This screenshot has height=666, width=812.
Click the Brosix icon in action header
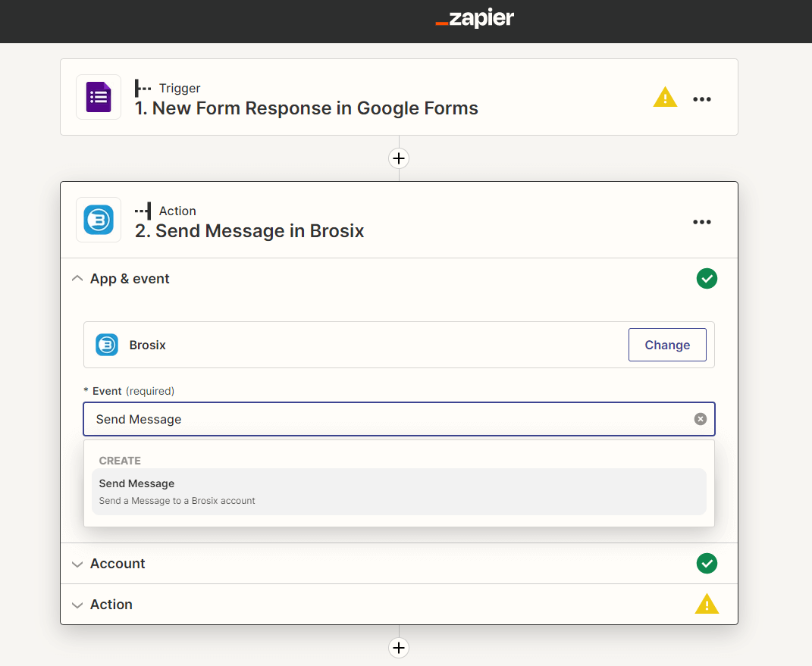point(99,220)
